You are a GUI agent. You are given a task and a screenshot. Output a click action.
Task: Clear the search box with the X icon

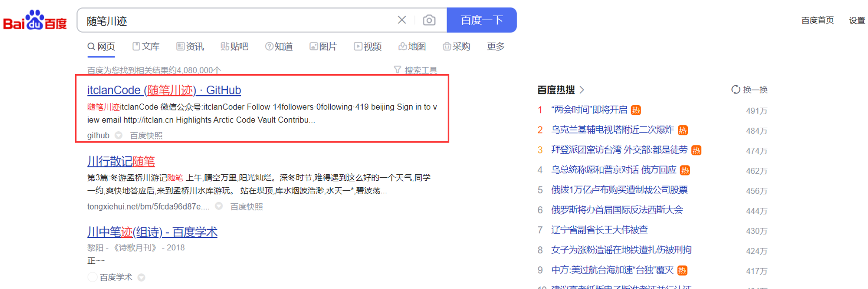pyautogui.click(x=402, y=20)
